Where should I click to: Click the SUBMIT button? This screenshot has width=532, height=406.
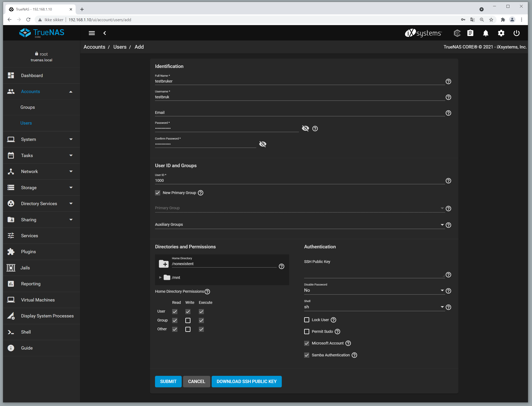(168, 381)
